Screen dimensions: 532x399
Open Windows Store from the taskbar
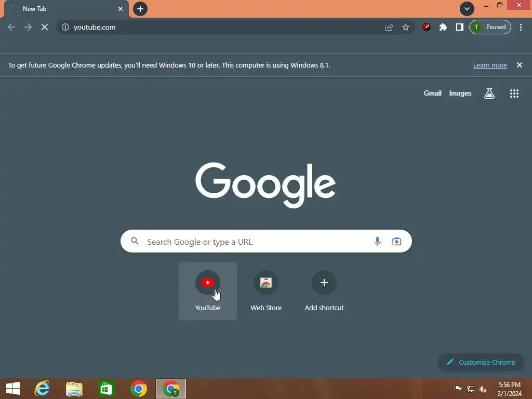click(106, 389)
